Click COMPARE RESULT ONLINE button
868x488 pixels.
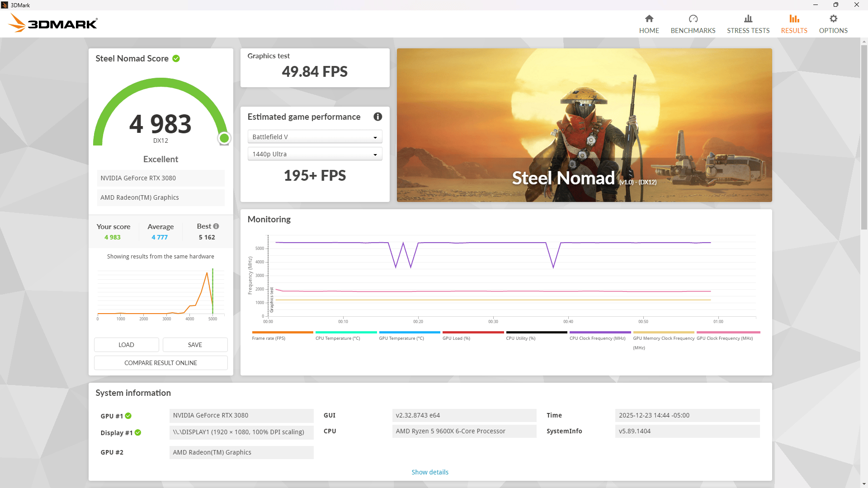point(160,363)
